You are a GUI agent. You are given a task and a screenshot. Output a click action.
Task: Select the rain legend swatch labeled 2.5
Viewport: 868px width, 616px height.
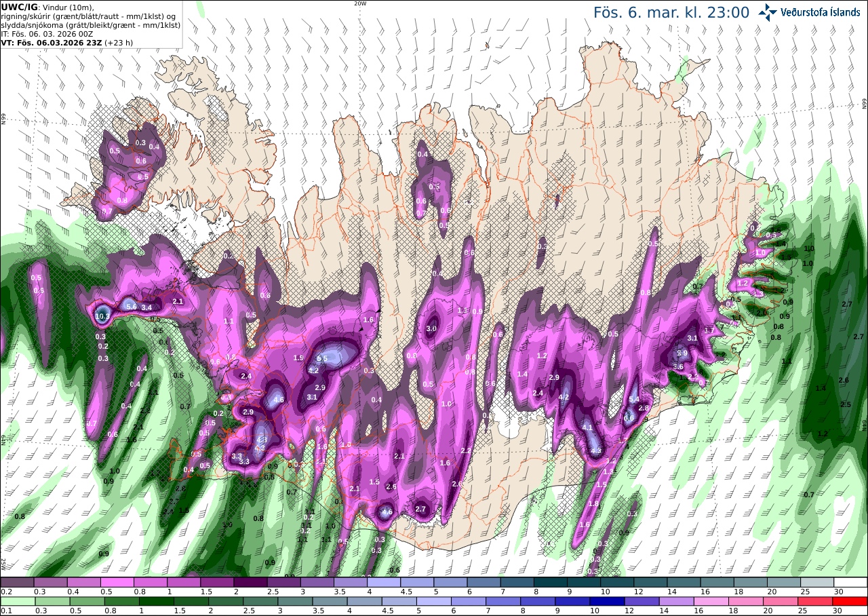260,601
